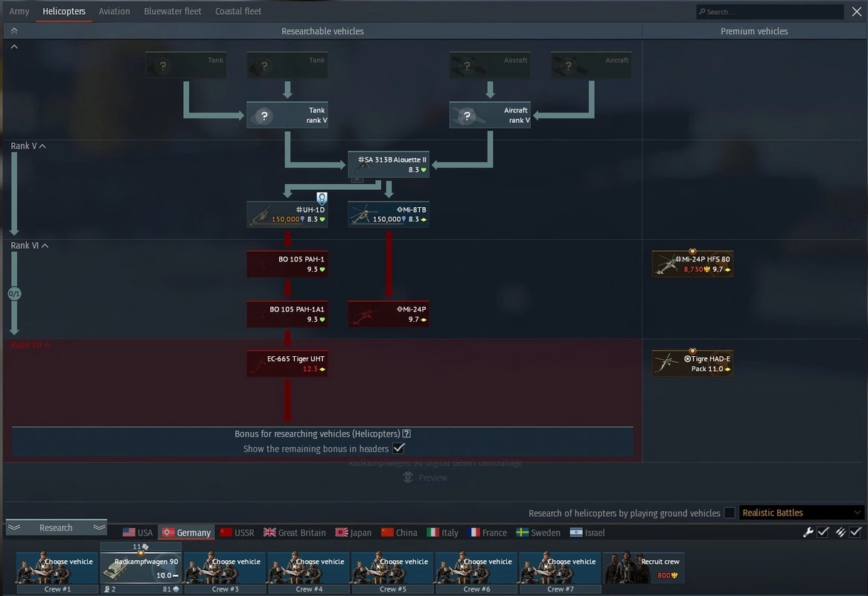Select the UH-1D helicopter

[287, 215]
